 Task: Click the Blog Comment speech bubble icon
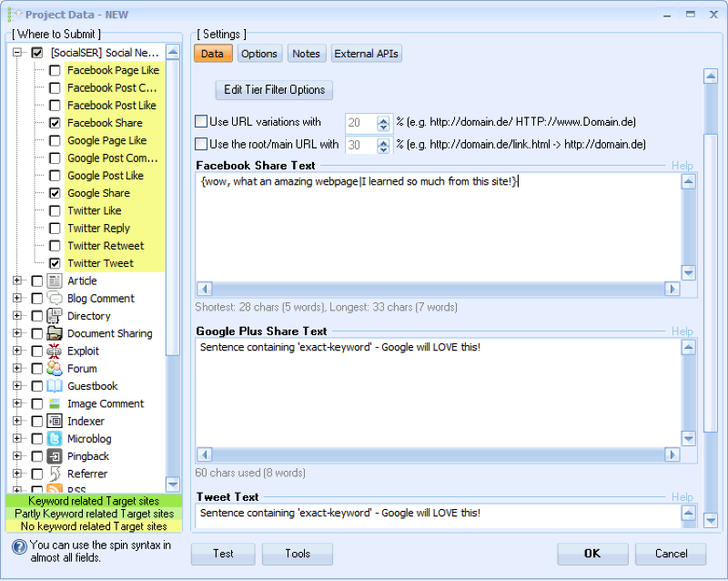(55, 299)
